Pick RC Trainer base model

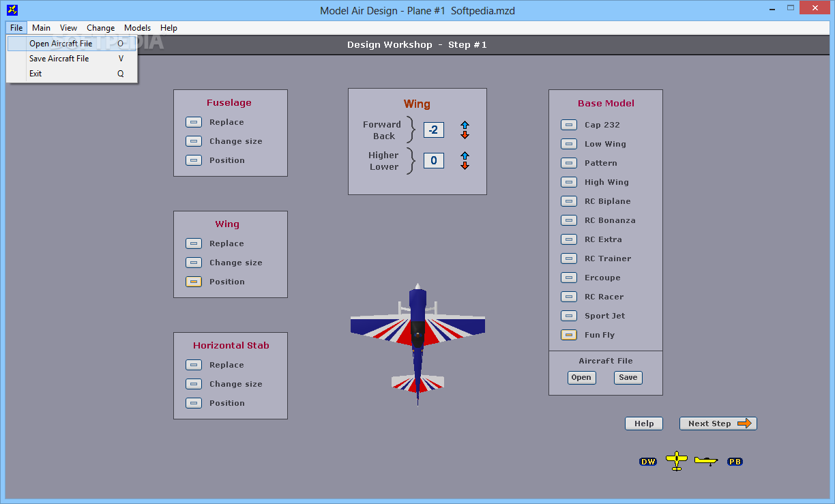pyautogui.click(x=569, y=258)
